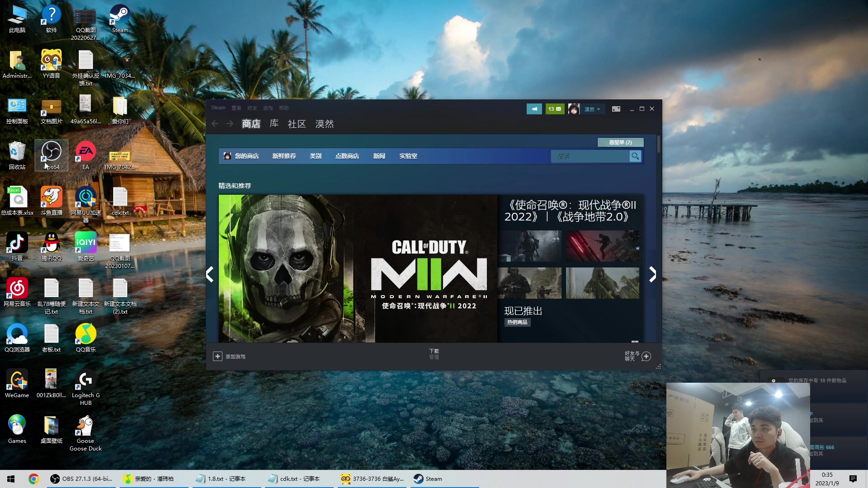Open the Logitech G HUB icon
868x488 pixels.
click(85, 387)
